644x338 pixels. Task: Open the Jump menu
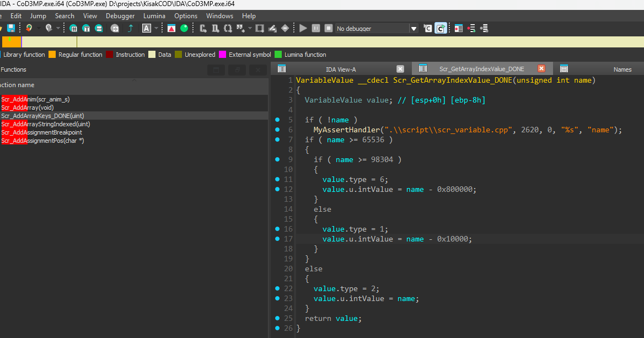[x=38, y=15]
